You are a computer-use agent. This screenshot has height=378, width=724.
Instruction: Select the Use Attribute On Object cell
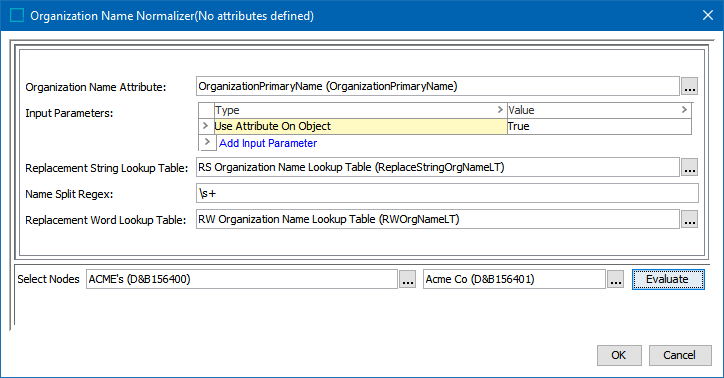pos(360,126)
